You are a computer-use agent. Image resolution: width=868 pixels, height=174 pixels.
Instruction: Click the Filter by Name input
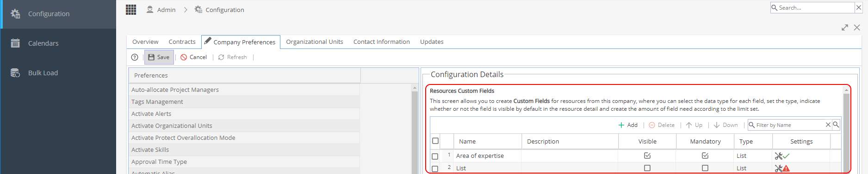(790, 125)
